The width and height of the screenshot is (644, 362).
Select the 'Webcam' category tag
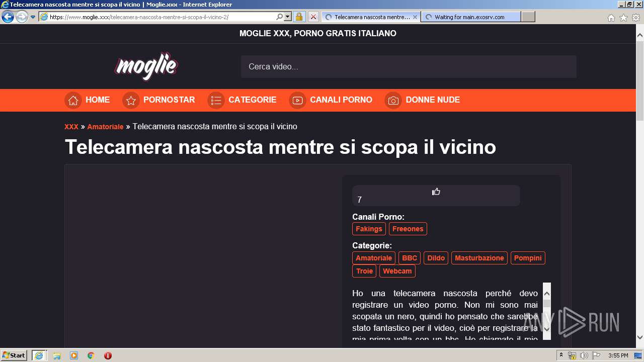coord(397,271)
